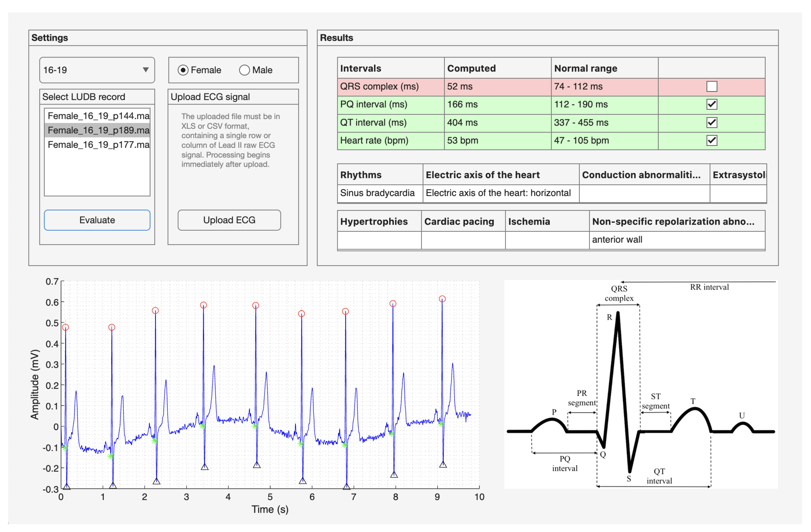The image size is (811, 532).
Task: Click the Upload ECG button
Action: click(x=229, y=220)
